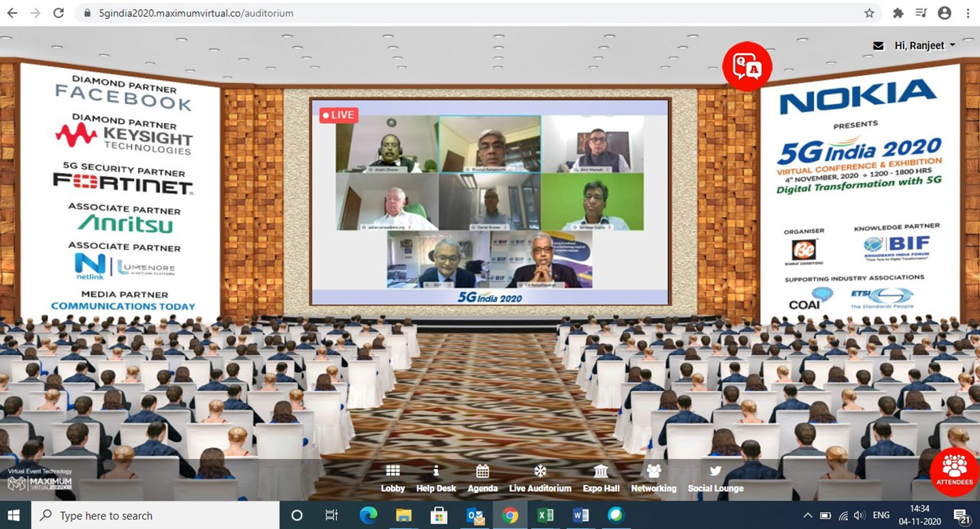The image size is (980, 529).
Task: Click the COAI association logo
Action: (811, 298)
